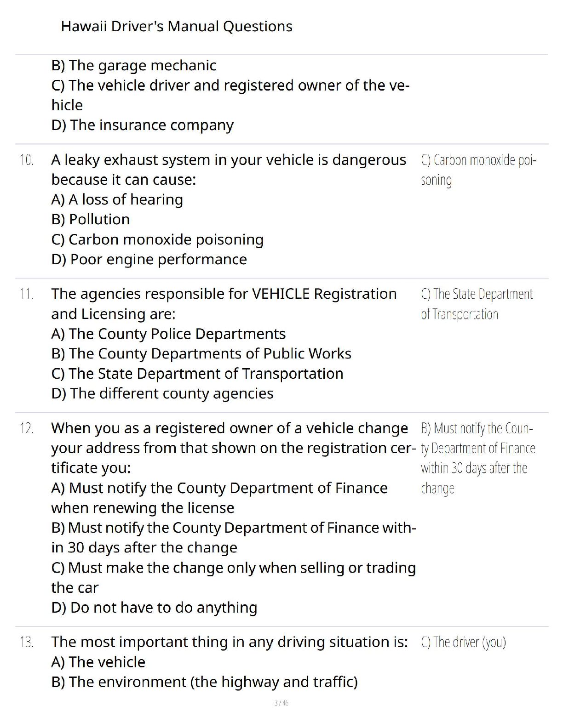Screen dimensions: 563x728
Task: Select option B) The garage mechanic
Action: pyautogui.click(x=134, y=66)
